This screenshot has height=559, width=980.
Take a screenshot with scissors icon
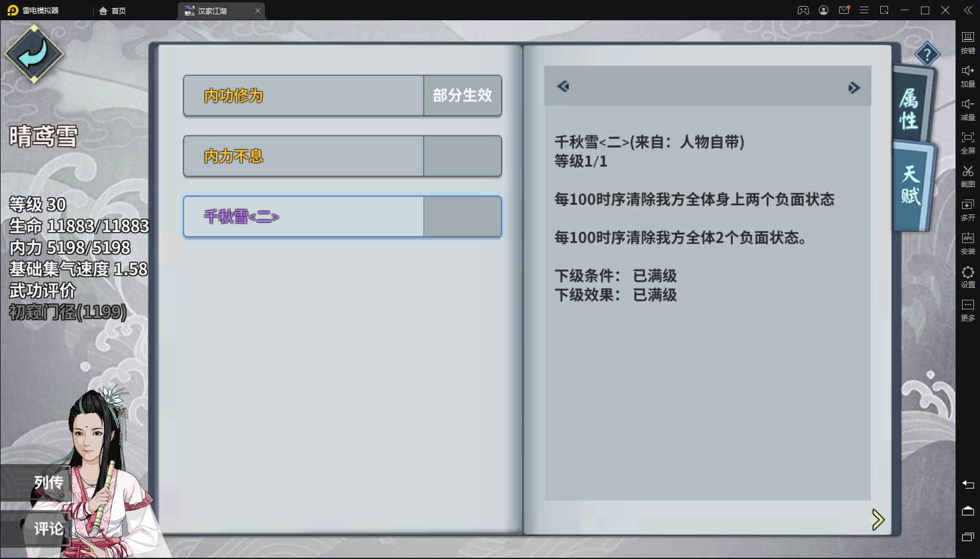point(967,176)
